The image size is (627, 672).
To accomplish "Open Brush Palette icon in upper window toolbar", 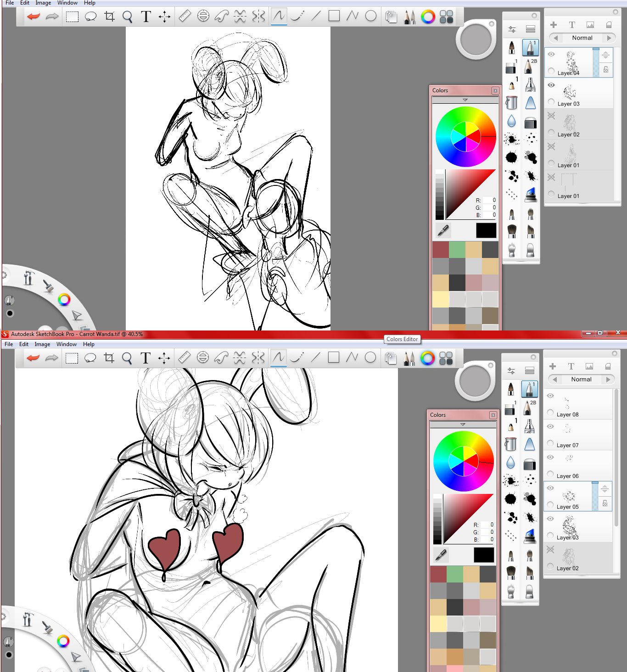I will point(409,17).
